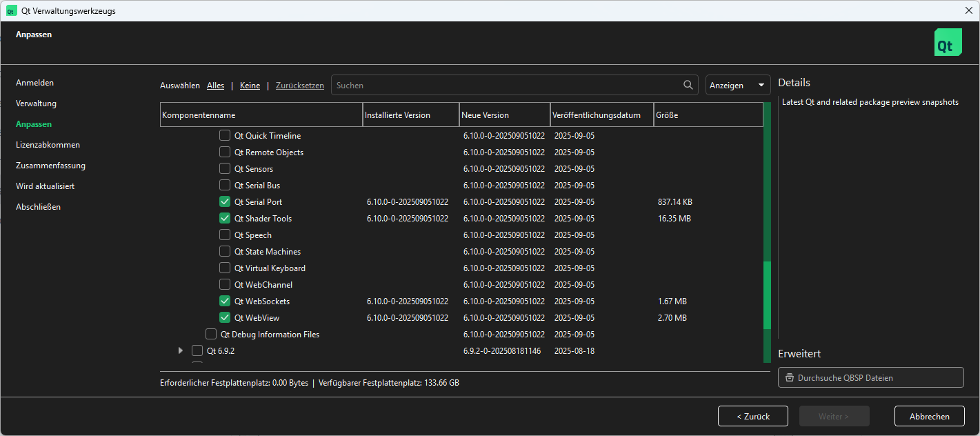Open the Lizenzabkommen step in the sidebar
This screenshot has width=980, height=436.
[x=48, y=145]
